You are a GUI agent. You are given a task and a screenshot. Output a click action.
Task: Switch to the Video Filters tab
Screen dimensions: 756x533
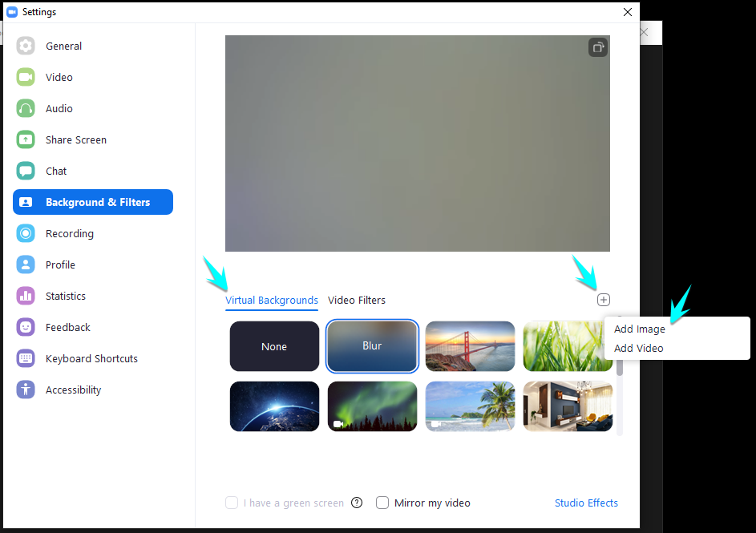click(x=356, y=300)
